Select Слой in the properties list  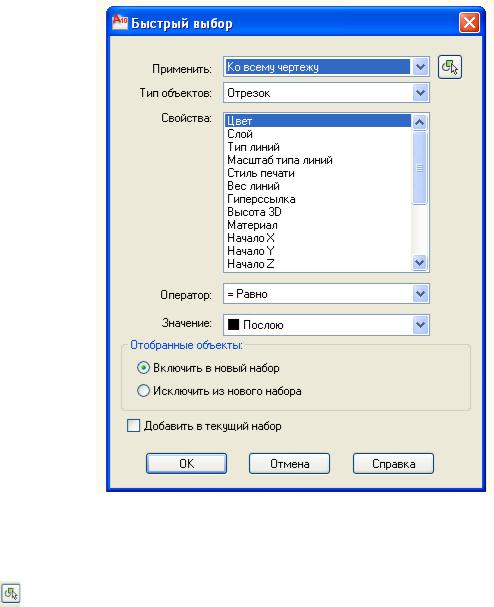pos(317,134)
